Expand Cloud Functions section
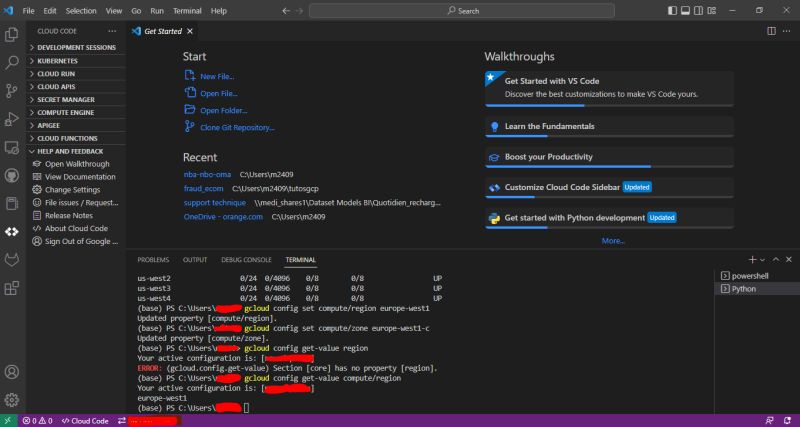The width and height of the screenshot is (800, 427). coord(76,138)
